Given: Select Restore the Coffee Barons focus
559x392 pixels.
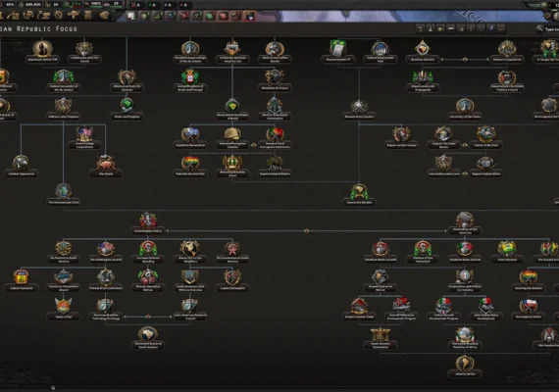Looking at the screenshot, I should tap(275, 52).
